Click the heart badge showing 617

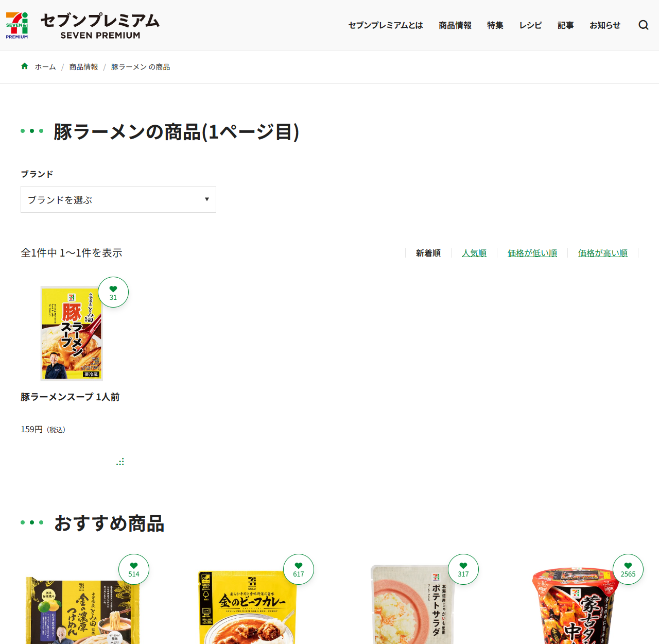299,569
